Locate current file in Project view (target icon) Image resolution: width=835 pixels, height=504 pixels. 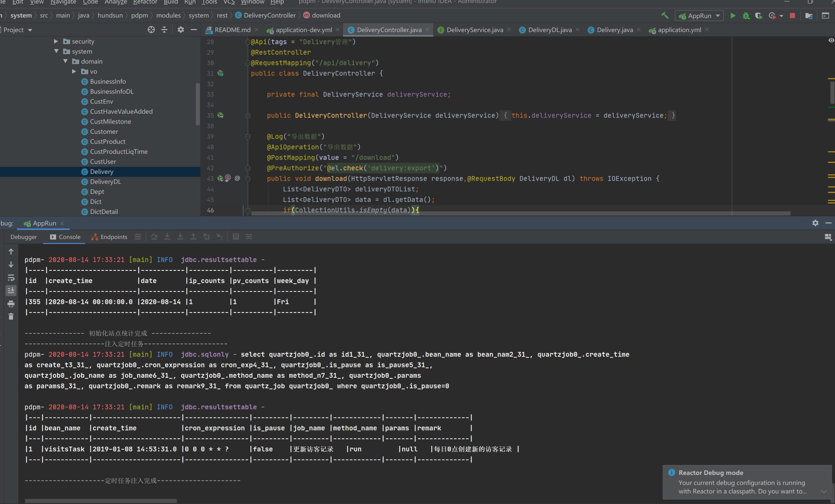coord(151,30)
